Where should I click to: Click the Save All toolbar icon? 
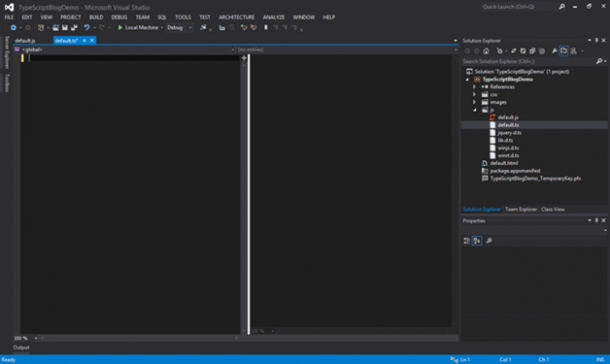(74, 28)
